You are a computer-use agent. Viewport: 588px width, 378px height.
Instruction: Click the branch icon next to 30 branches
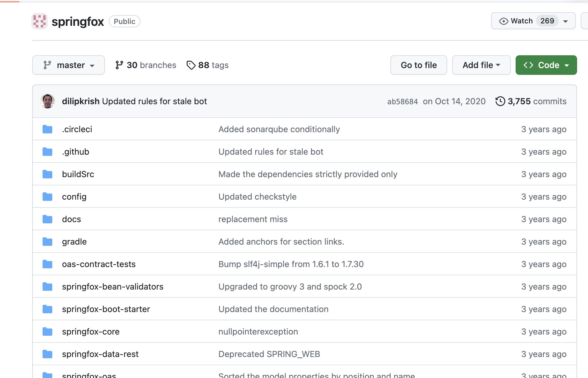(119, 65)
